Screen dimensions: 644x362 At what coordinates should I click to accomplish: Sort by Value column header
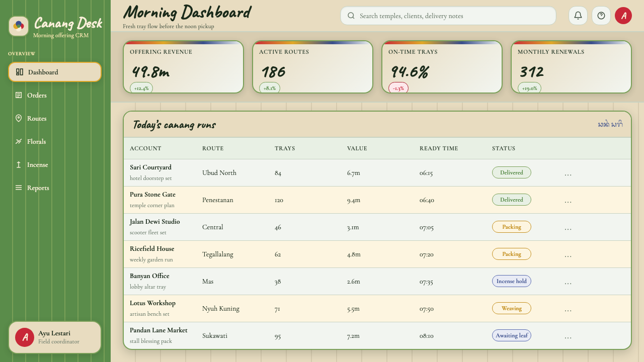pos(357,148)
